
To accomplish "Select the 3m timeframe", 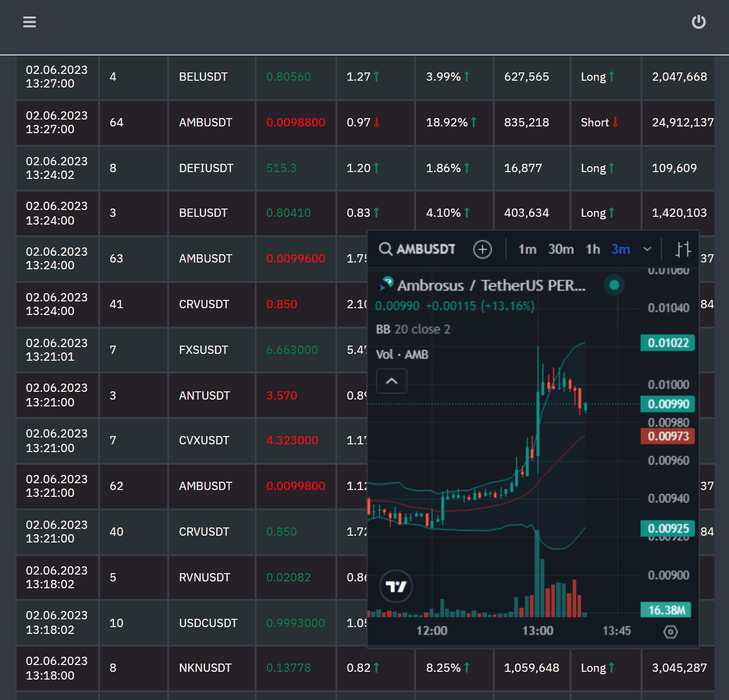I will coord(621,249).
